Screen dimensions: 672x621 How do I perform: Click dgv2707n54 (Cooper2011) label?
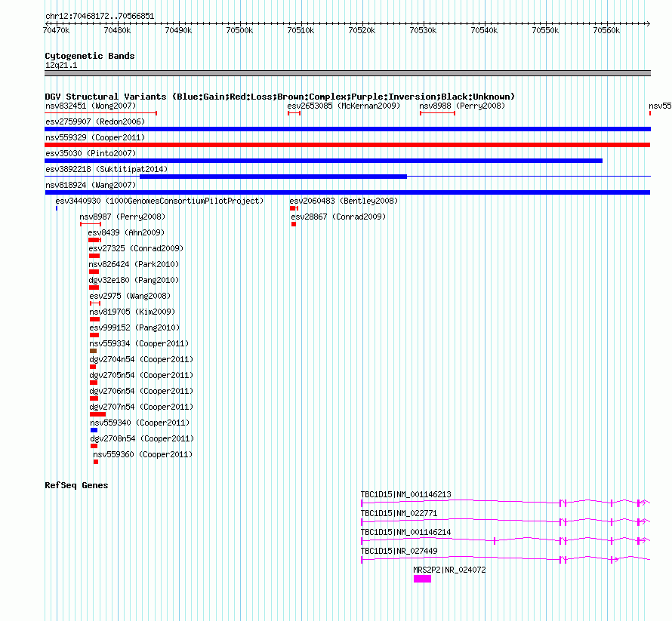click(141, 407)
